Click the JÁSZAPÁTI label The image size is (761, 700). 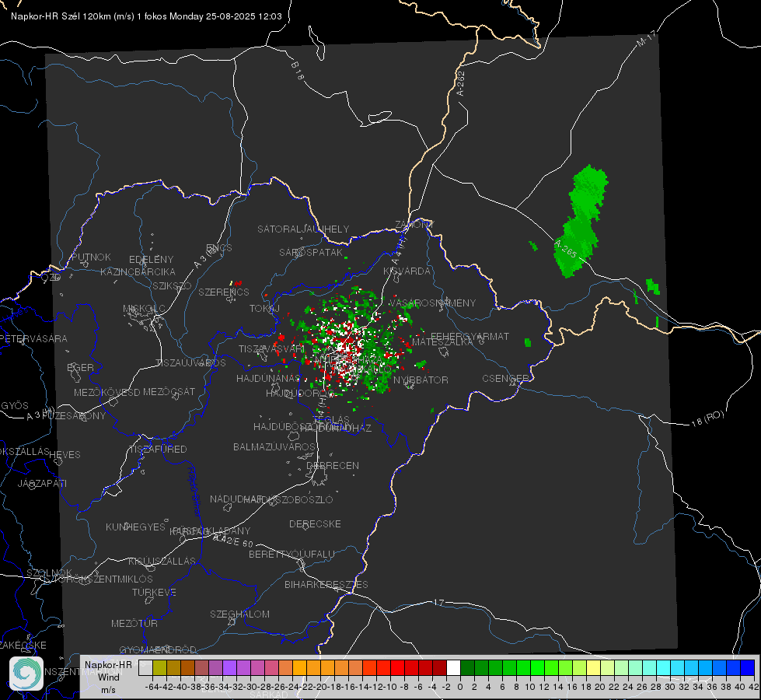[x=42, y=483]
